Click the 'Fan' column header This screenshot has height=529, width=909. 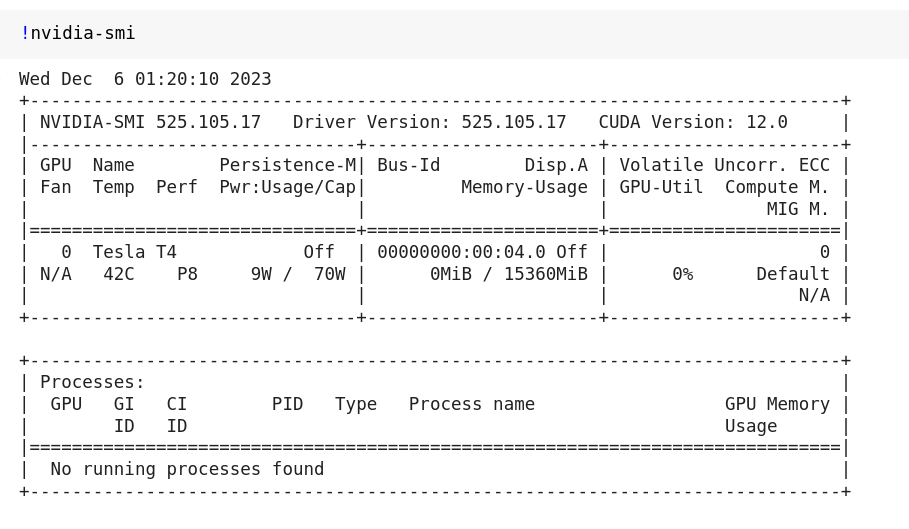click(x=56, y=187)
